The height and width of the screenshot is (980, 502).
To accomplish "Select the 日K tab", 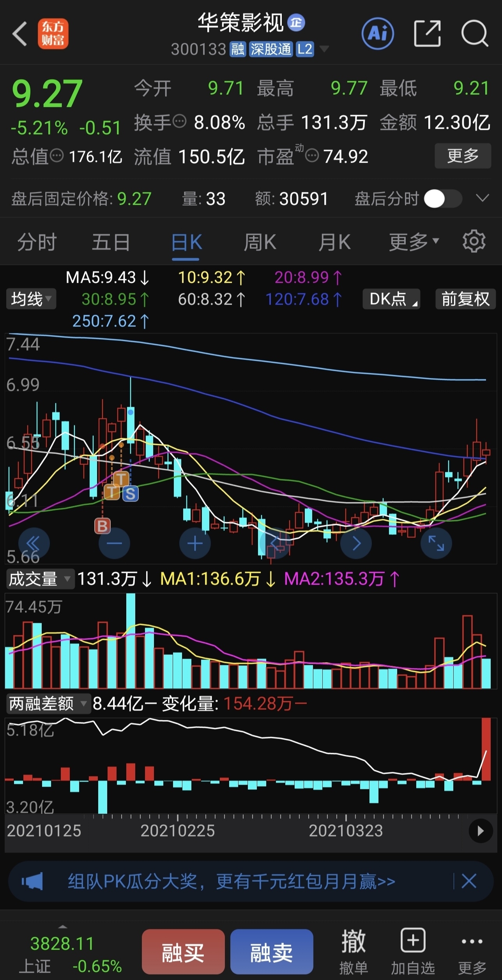I will click(186, 242).
